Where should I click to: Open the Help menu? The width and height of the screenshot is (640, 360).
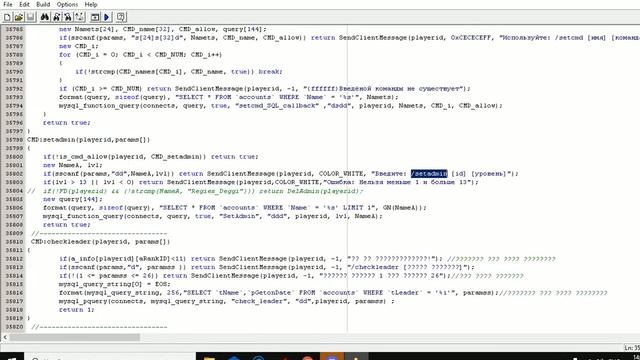click(x=91, y=4)
